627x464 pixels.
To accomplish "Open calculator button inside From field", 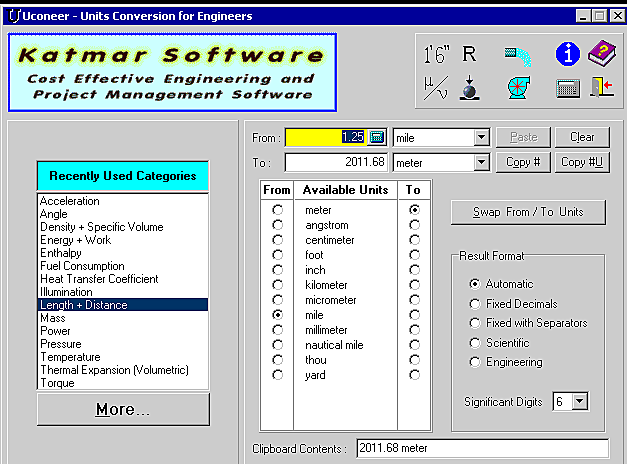I will (x=377, y=137).
